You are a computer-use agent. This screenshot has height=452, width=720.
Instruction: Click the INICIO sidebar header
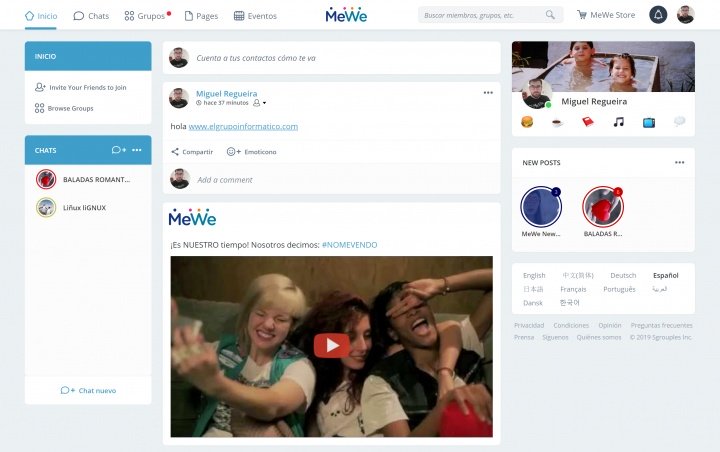point(88,56)
